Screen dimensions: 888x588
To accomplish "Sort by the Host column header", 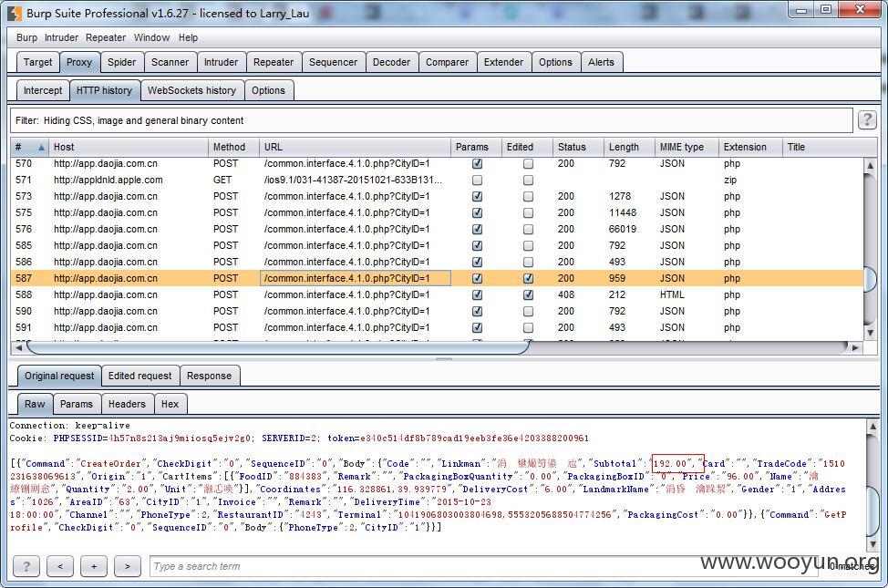I will pyautogui.click(x=129, y=148).
